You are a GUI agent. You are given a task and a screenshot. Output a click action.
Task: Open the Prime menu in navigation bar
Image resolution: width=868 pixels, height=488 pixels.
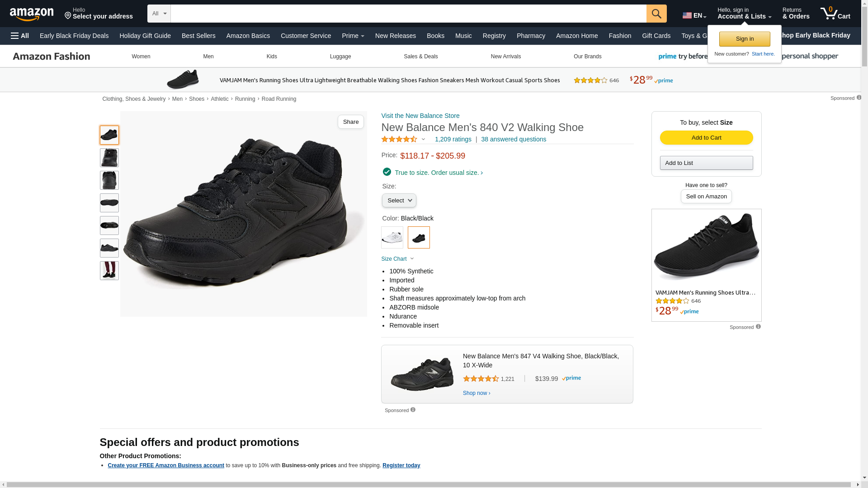coord(353,36)
